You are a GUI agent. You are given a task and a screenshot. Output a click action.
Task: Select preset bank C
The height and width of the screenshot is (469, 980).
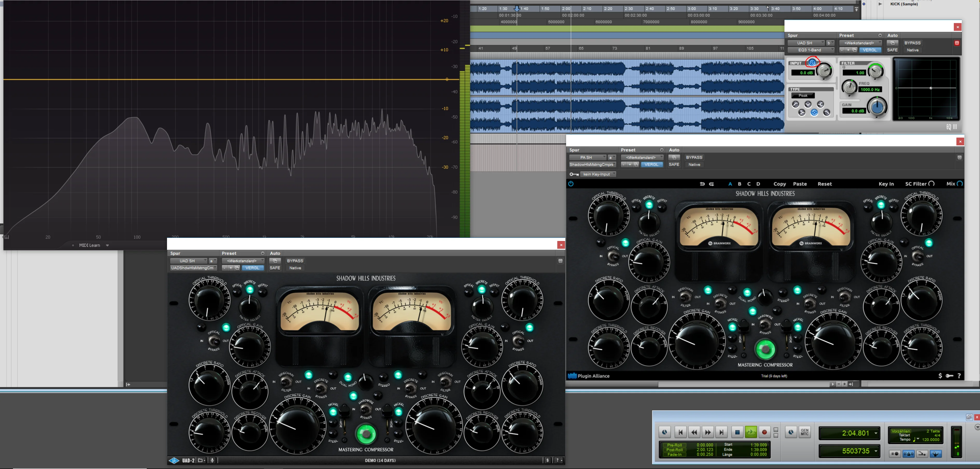[x=749, y=184]
